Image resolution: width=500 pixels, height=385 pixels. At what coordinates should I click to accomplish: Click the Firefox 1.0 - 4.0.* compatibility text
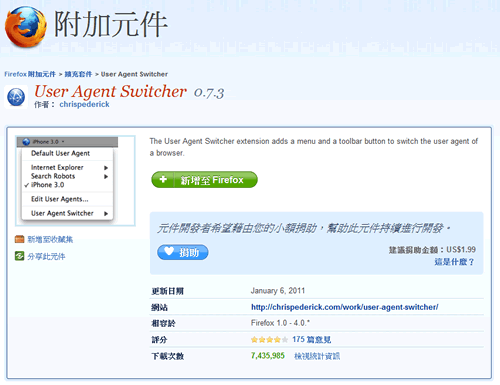(280, 323)
